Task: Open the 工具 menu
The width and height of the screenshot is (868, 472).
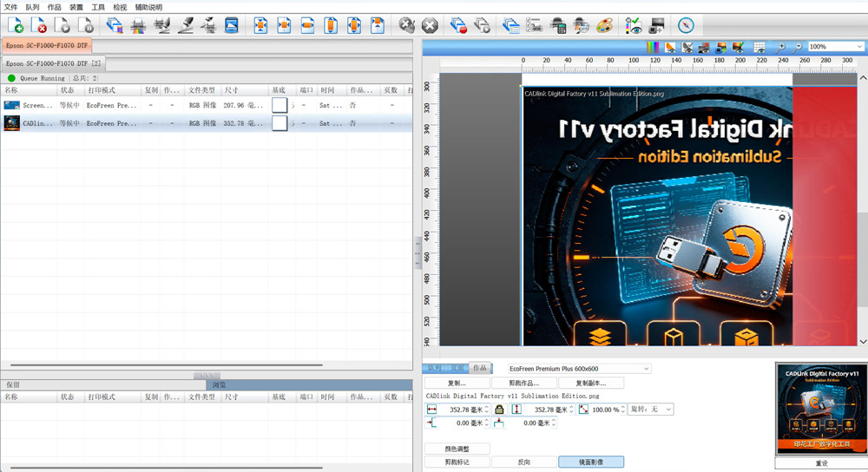Action: pyautogui.click(x=98, y=7)
